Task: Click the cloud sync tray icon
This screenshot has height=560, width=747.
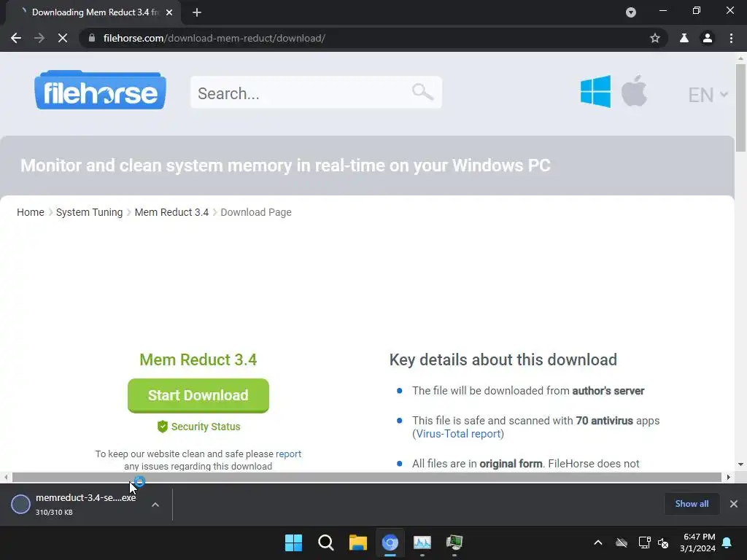Action: click(x=622, y=542)
